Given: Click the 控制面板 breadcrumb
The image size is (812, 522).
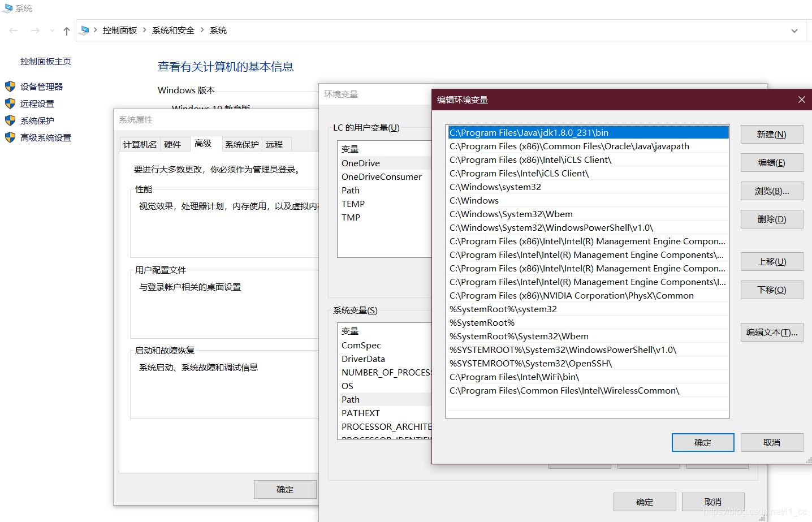Looking at the screenshot, I should pyautogui.click(x=120, y=31).
